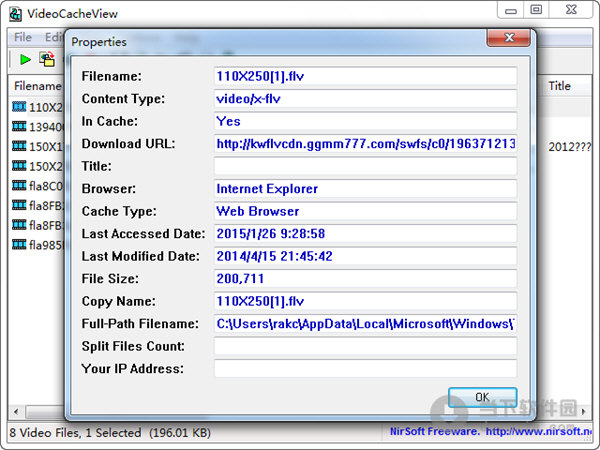Click the horizontal scrollbar right arrow
This screenshot has height=450, width=600.
(x=584, y=412)
